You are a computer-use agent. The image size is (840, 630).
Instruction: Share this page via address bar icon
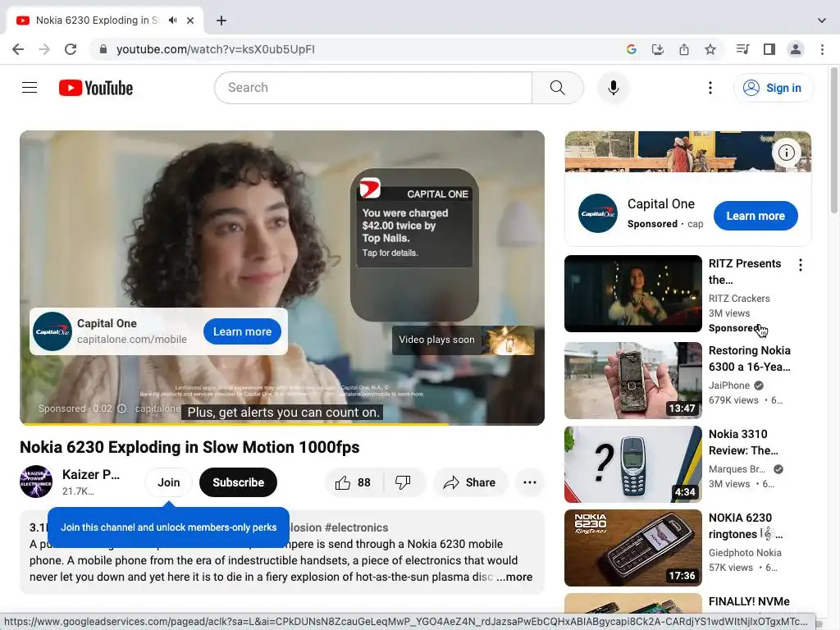684,49
